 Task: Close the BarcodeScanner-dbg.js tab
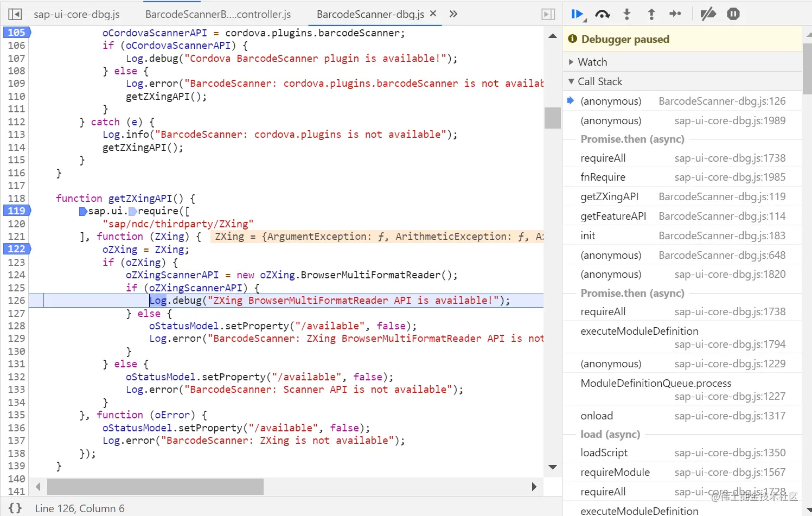(433, 14)
